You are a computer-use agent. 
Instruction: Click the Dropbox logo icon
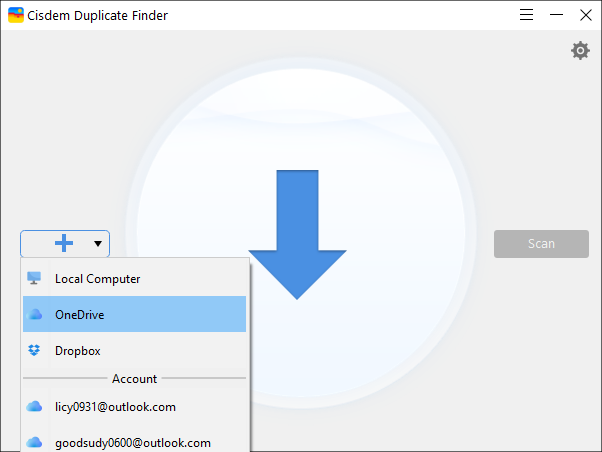(x=34, y=350)
